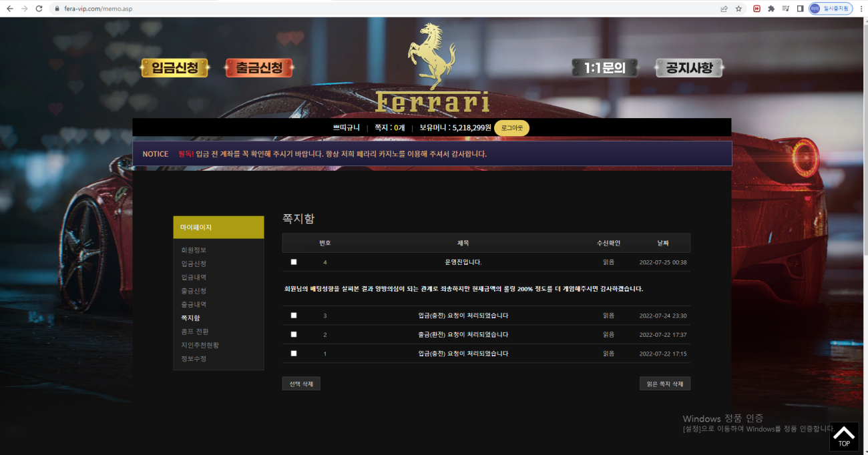This screenshot has width=868, height=455.
Task: Check the box for message number 4
Action: tap(294, 262)
